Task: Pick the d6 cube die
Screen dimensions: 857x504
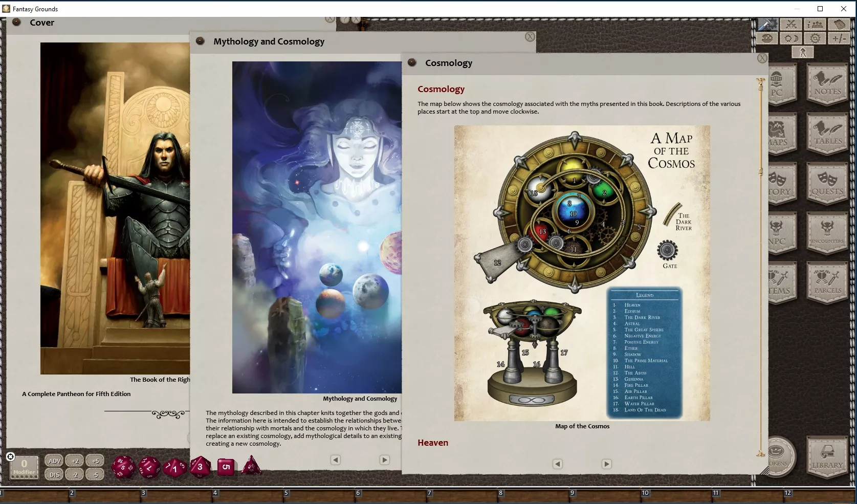Action: click(226, 467)
